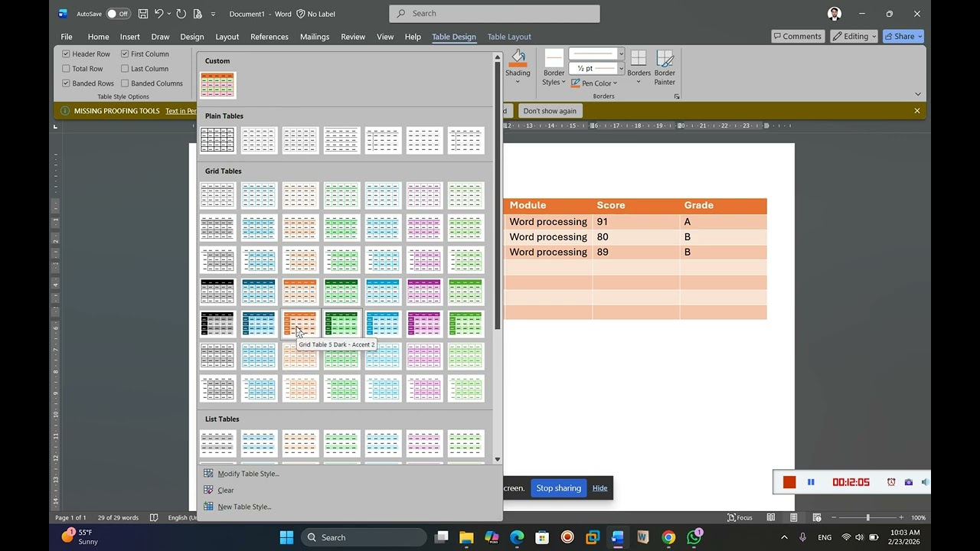
Task: Open WhatsApp from the taskbar
Action: click(694, 537)
